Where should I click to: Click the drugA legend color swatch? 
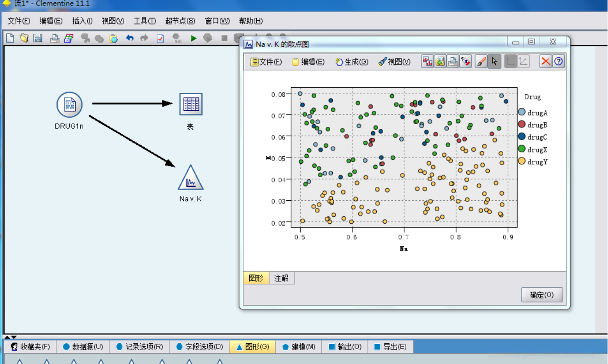522,112
